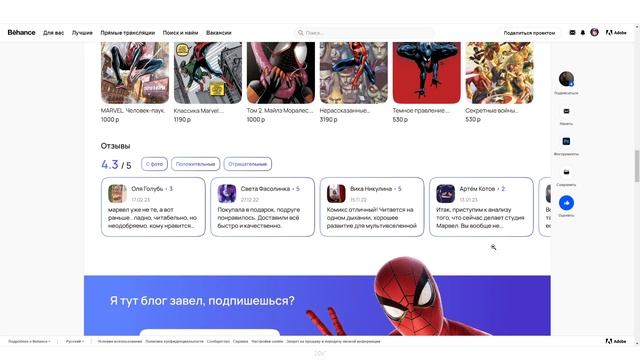Open Поиск и найм menu item

point(180,33)
